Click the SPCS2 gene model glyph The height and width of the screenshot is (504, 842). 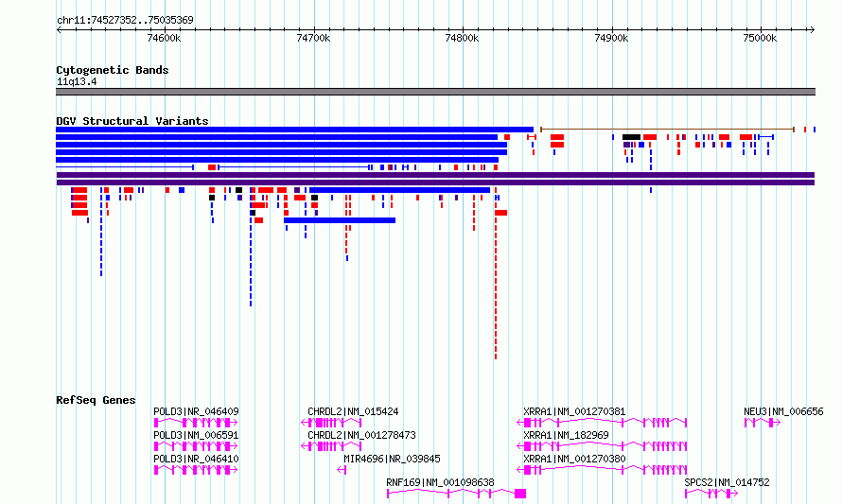tap(711, 494)
